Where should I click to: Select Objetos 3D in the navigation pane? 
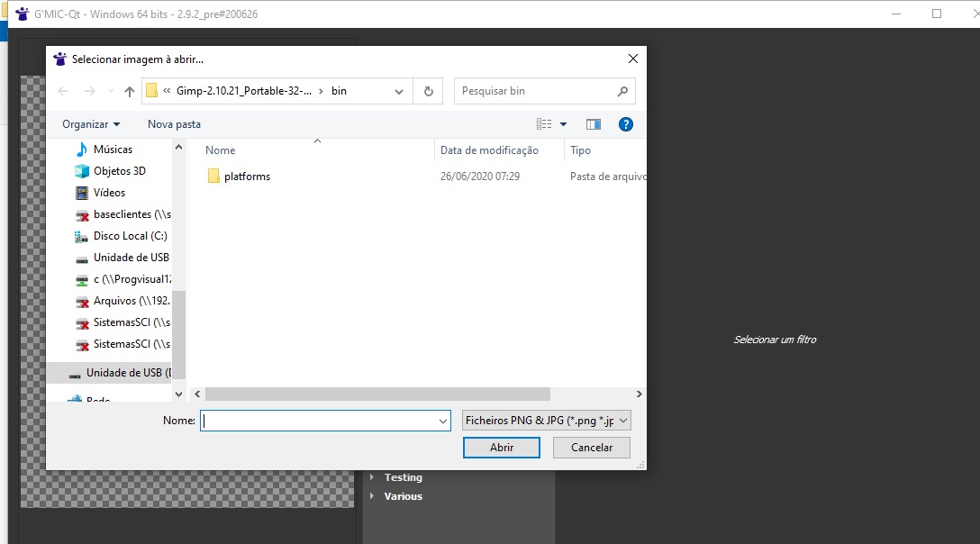pos(120,171)
